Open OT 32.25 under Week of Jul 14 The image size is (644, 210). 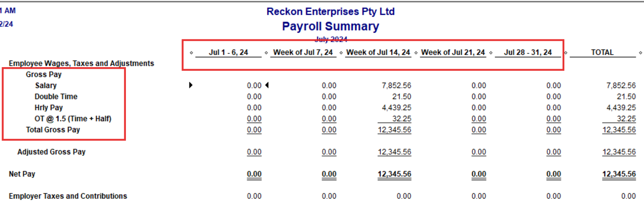coord(402,119)
